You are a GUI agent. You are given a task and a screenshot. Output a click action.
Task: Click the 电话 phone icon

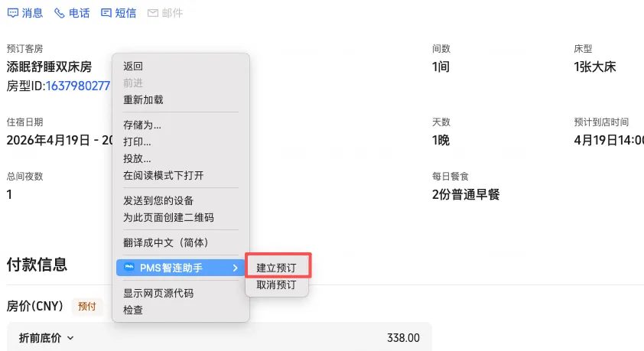60,13
